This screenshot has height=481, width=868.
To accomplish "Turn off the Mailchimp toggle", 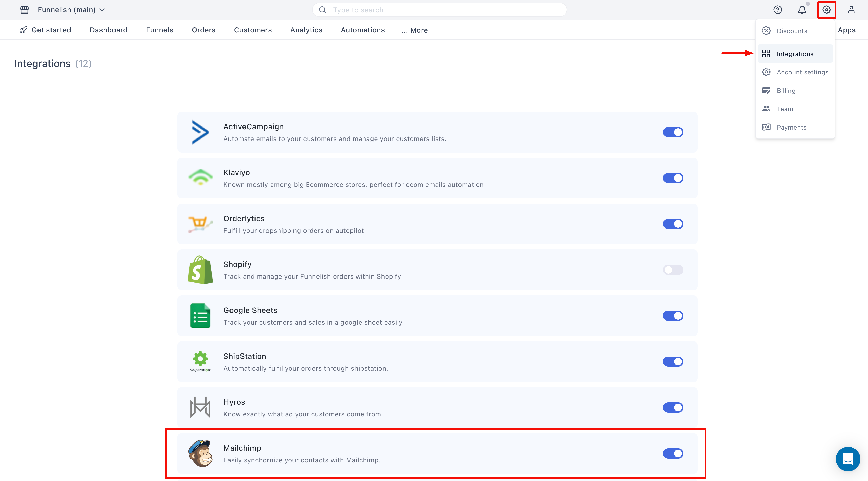I will click(x=673, y=453).
